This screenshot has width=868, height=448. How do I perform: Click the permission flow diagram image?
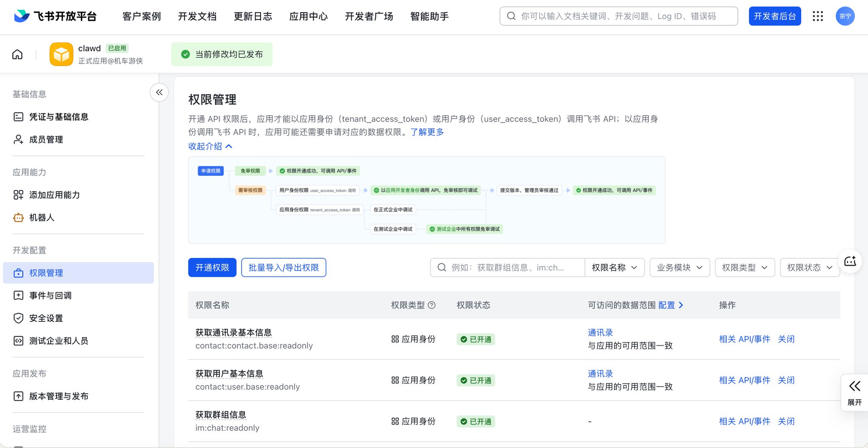tap(427, 200)
